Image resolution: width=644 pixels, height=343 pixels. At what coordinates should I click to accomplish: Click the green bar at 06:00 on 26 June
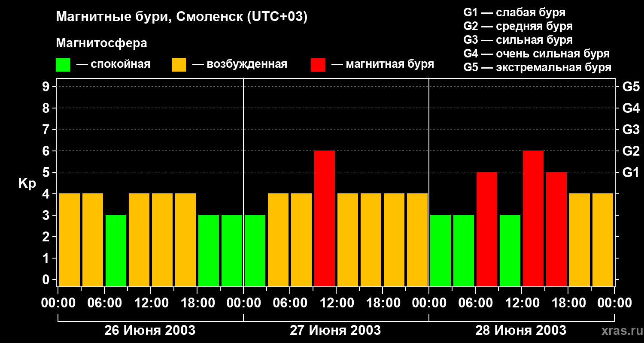click(x=116, y=250)
